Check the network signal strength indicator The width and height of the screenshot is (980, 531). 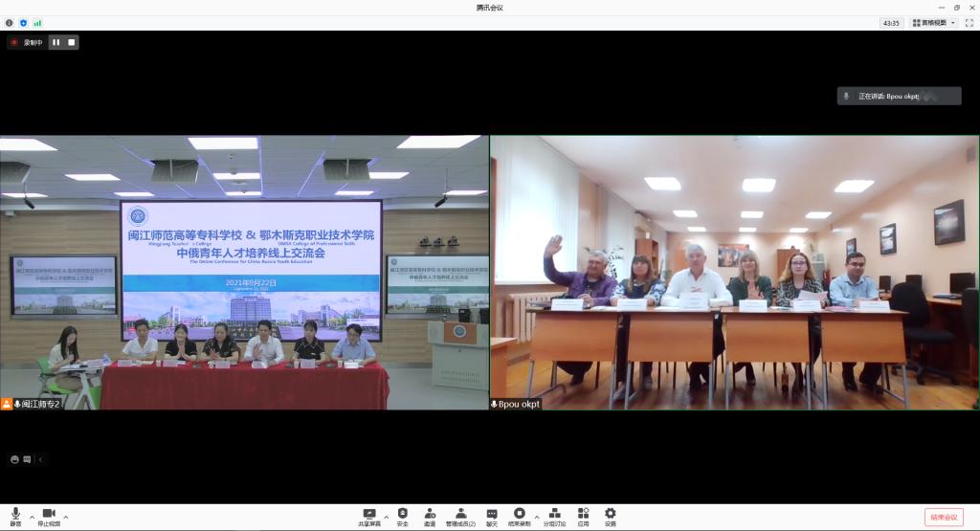click(37, 22)
